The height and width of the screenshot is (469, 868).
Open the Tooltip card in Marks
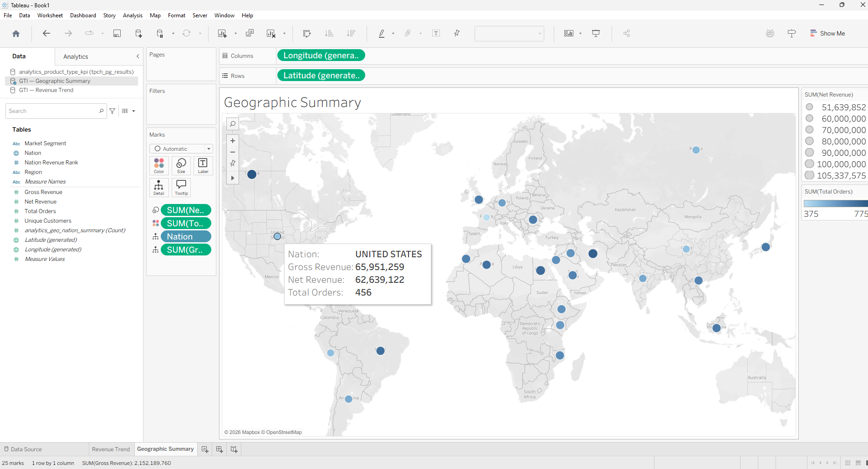(x=181, y=187)
